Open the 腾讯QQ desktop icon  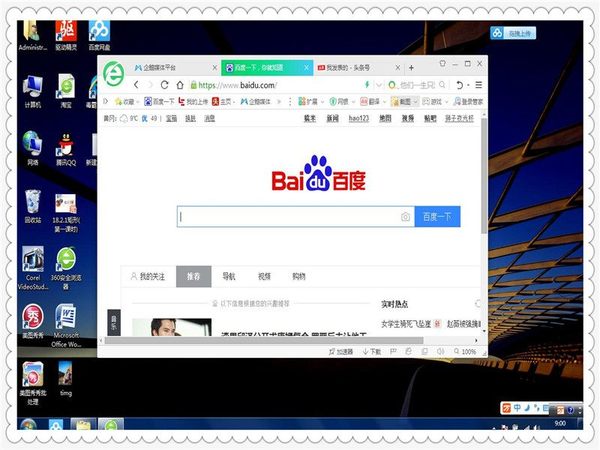click(66, 150)
